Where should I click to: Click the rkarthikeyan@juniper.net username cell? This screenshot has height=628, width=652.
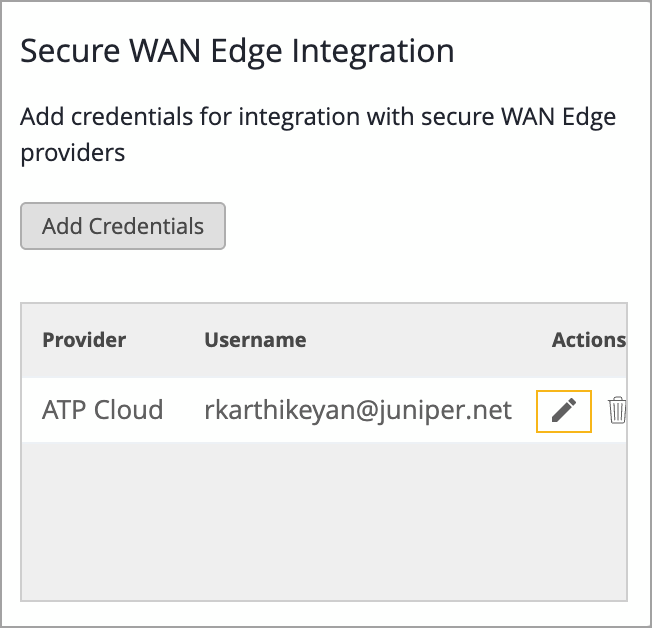[358, 410]
